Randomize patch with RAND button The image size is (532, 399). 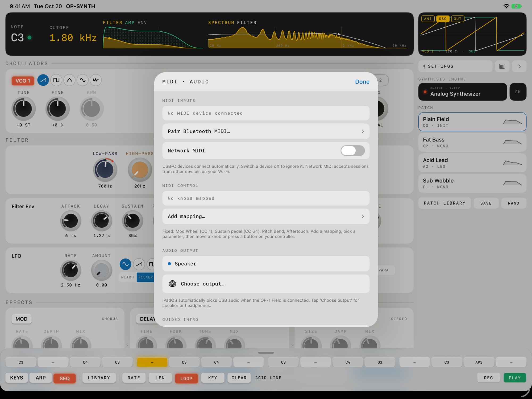514,203
